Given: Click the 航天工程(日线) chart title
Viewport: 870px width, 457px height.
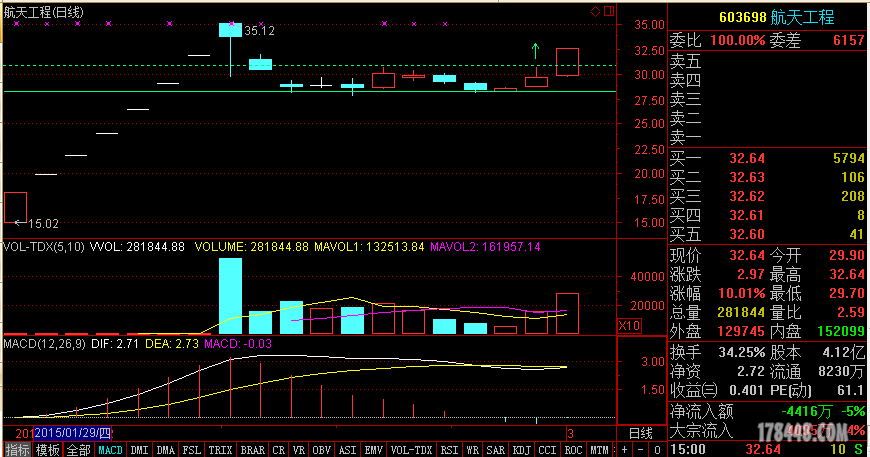Looking at the screenshot, I should point(44,12).
